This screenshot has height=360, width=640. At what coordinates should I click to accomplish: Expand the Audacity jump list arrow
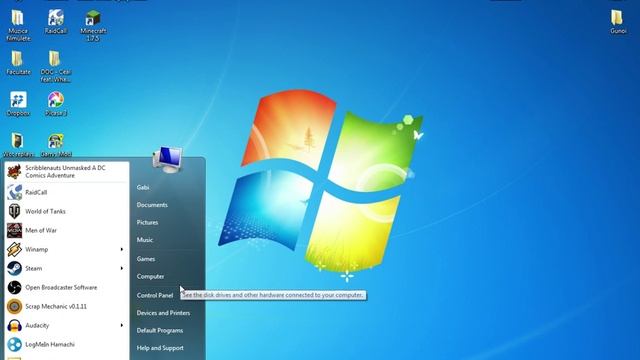coord(122,325)
